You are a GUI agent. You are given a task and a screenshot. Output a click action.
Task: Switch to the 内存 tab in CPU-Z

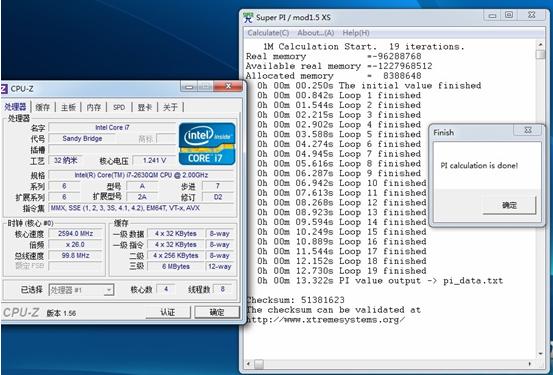[93, 107]
